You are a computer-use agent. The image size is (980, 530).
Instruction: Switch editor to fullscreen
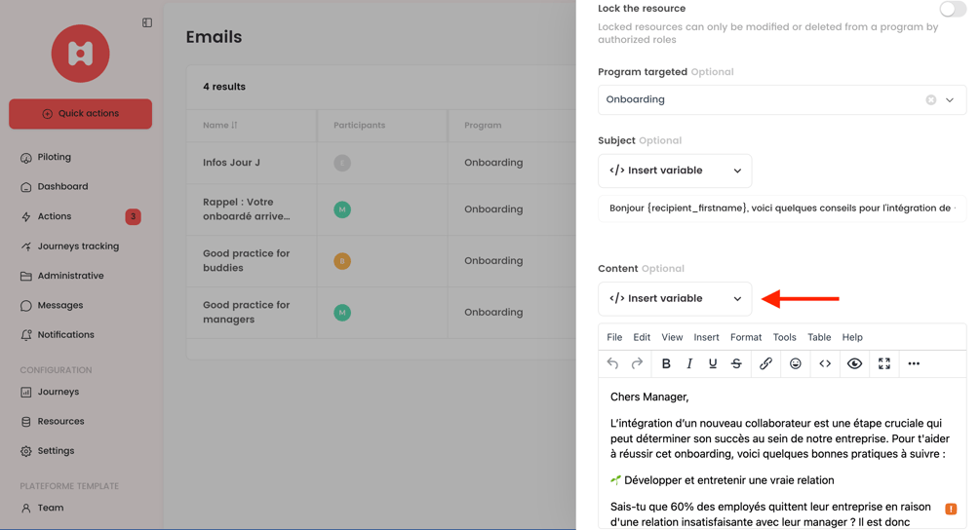pos(883,363)
